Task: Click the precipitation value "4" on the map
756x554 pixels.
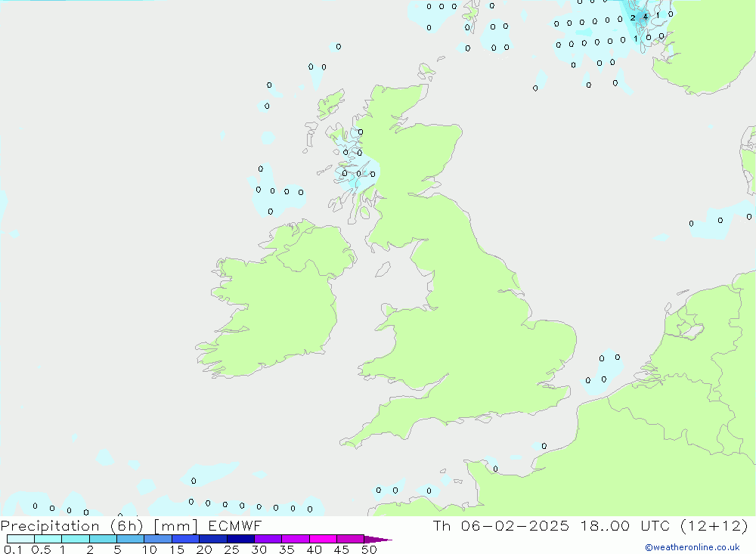Action: (645, 17)
